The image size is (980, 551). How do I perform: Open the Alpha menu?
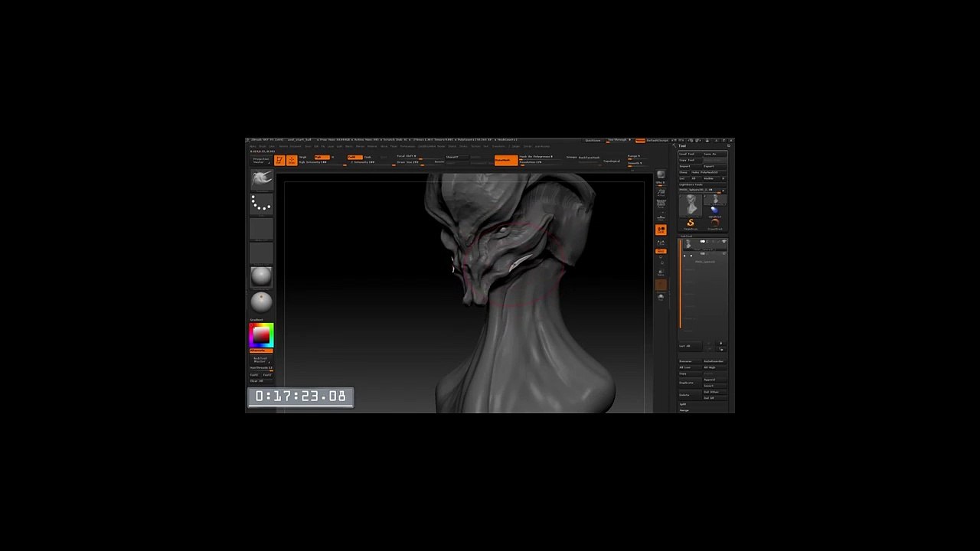[x=253, y=146]
